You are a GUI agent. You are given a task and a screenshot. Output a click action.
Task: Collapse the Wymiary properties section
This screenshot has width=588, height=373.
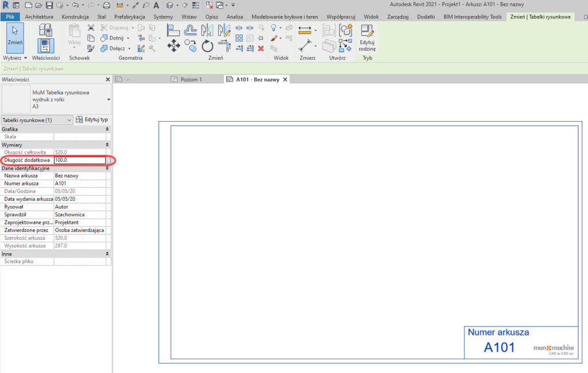coord(107,145)
